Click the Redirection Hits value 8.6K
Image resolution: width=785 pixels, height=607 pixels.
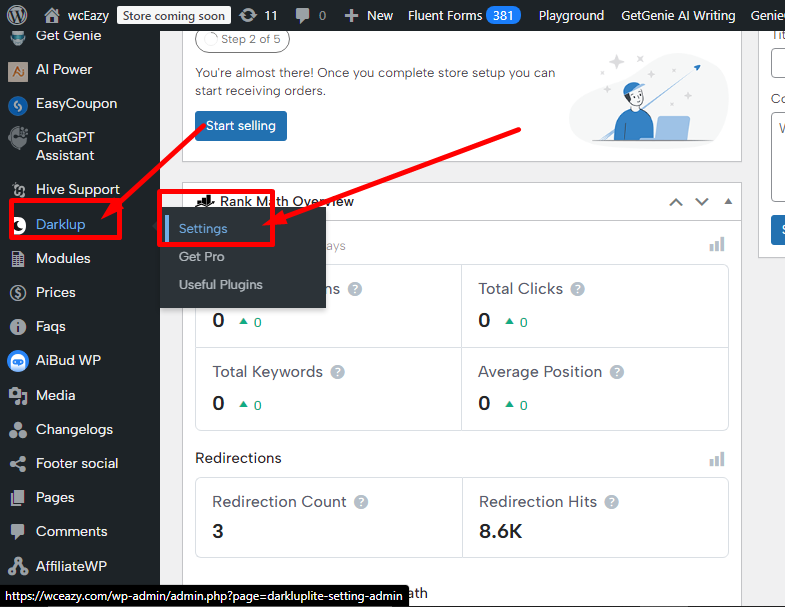[x=500, y=531]
